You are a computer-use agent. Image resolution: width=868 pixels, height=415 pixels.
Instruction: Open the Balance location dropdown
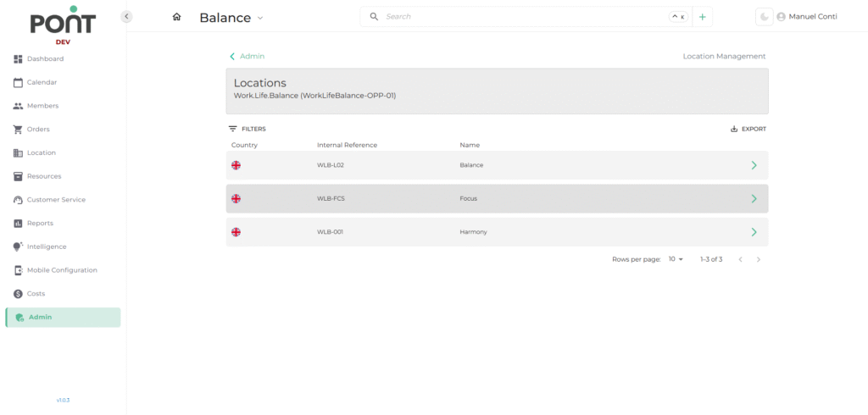pos(231,18)
